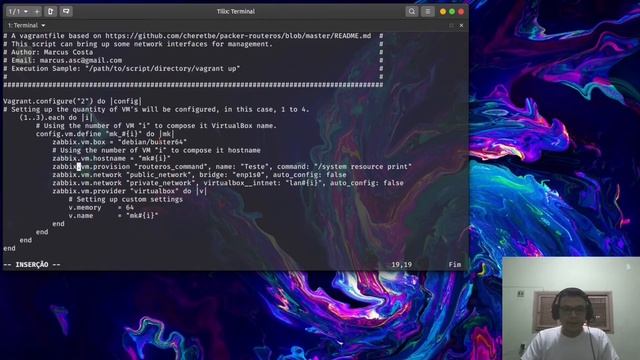Viewport: 640px width, 360px height.
Task: Maximize the Tilix window (green button)
Action: [x=452, y=11]
